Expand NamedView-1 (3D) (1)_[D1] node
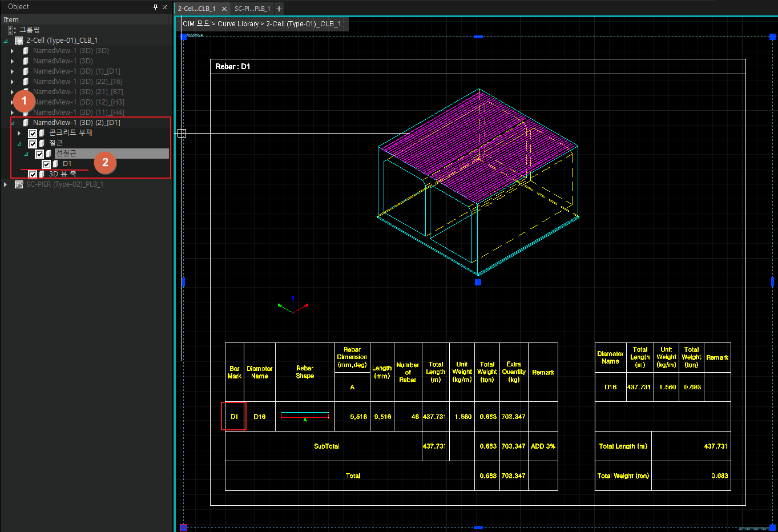The height and width of the screenshot is (532, 778). pyautogui.click(x=12, y=71)
